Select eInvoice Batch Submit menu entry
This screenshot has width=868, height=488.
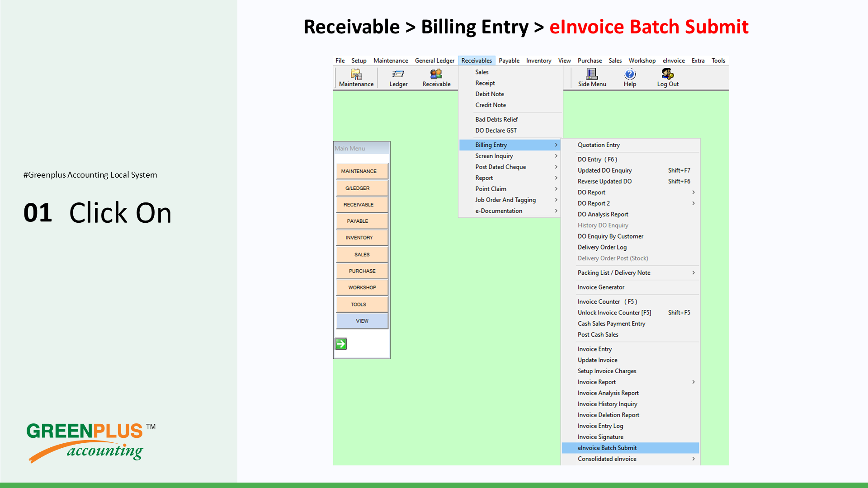click(x=630, y=448)
